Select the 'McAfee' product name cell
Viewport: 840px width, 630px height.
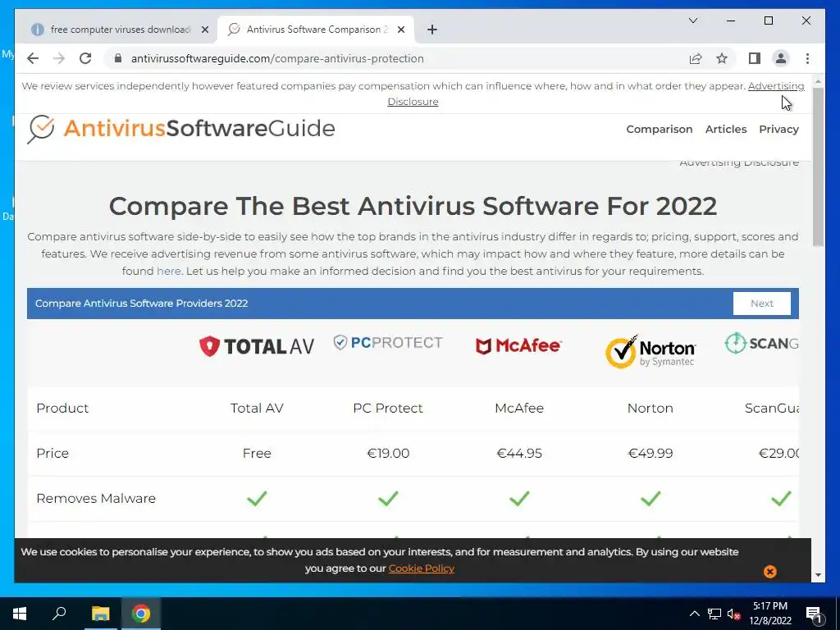coord(519,409)
